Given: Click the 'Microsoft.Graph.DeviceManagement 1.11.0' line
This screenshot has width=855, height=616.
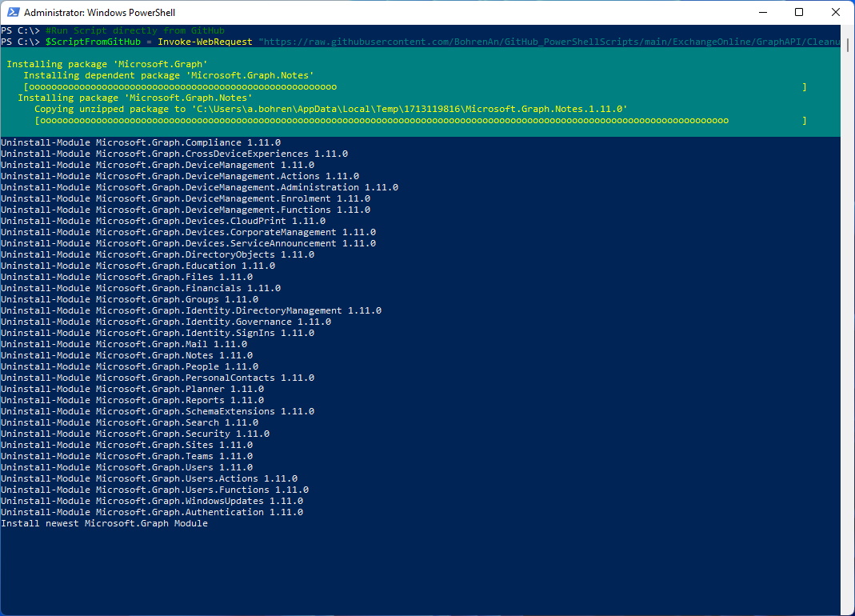Looking at the screenshot, I should click(x=158, y=166).
